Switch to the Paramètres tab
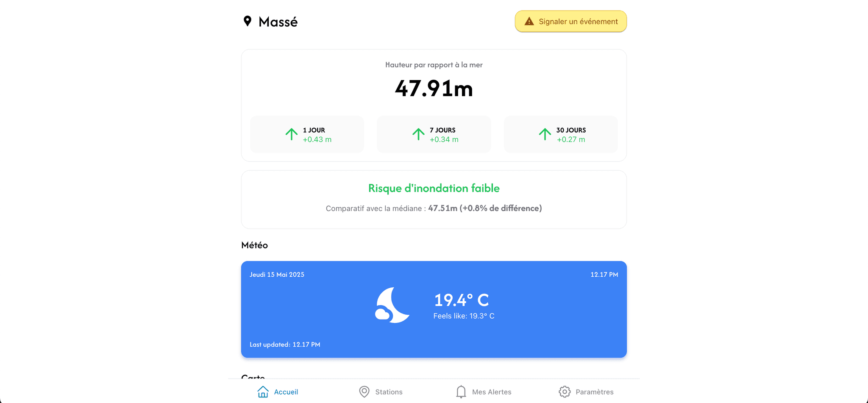Viewport: 868px width, 403px height. point(586,392)
